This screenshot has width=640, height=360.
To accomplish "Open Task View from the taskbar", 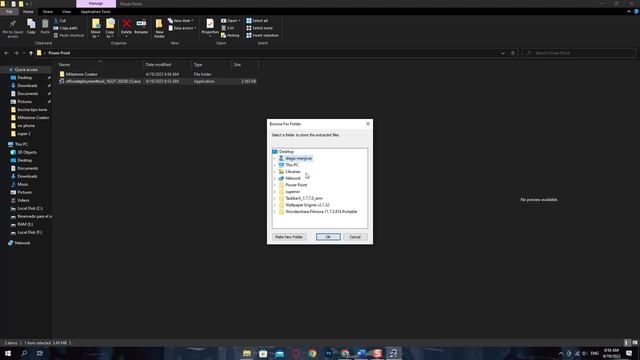I will [40, 353].
